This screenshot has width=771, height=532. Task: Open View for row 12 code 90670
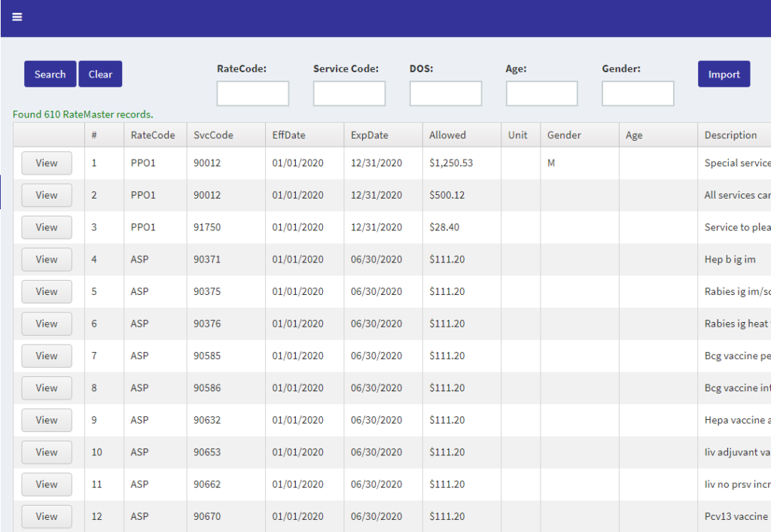[47, 517]
